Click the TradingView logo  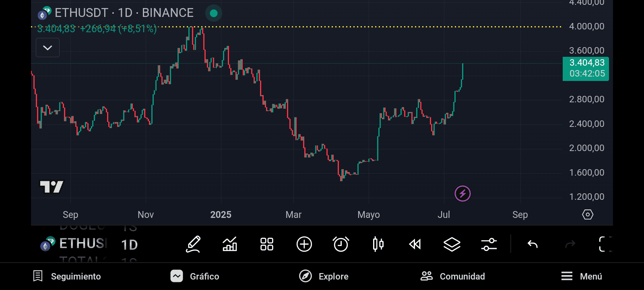[x=52, y=186]
